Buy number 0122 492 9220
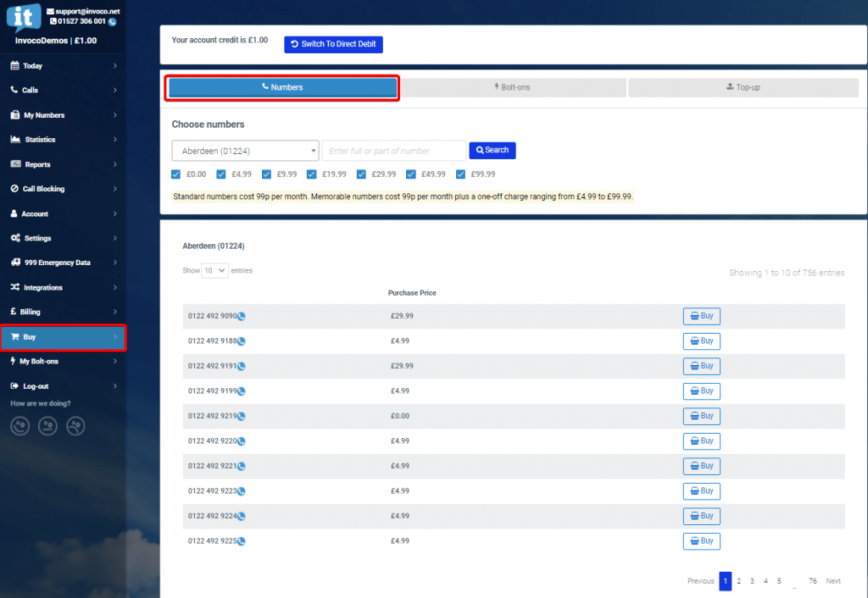This screenshot has height=598, width=868. click(x=701, y=441)
